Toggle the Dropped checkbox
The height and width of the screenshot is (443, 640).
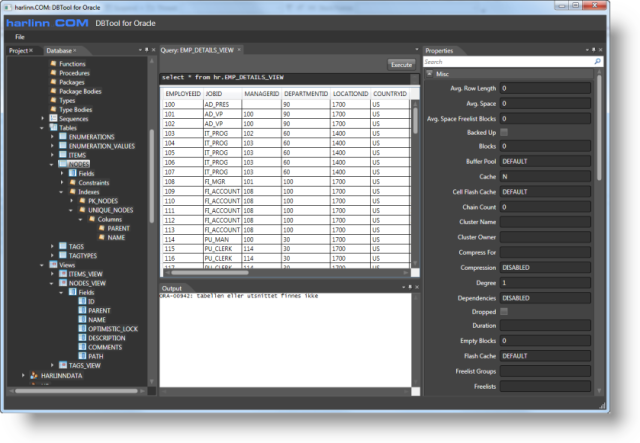click(x=504, y=312)
